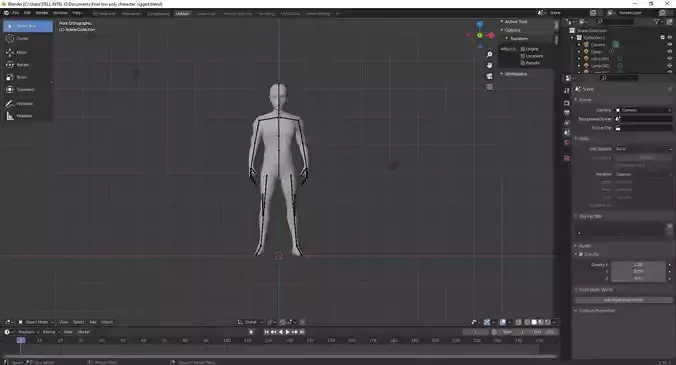Screen dimensions: 676x365
Task: Open the Global transform orientation dropdown
Action: tap(250, 322)
